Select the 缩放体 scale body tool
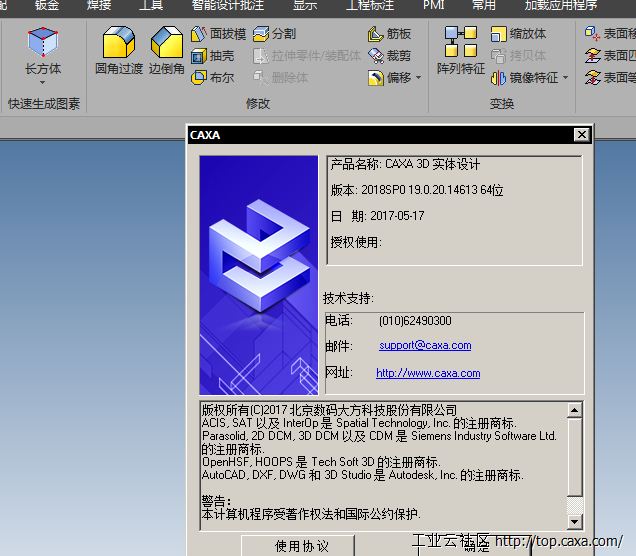This screenshot has height=556, width=636. [518, 34]
